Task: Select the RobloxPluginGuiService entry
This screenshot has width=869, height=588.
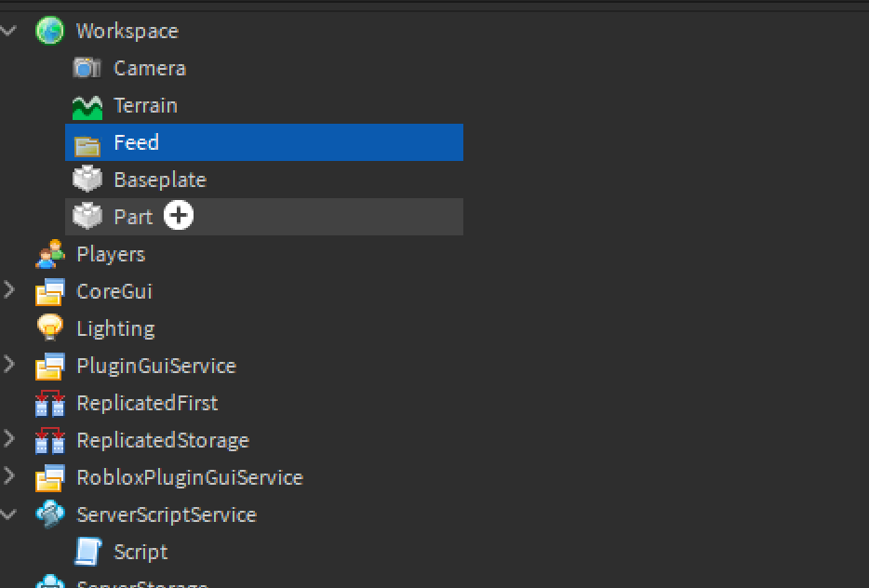Action: tap(190, 477)
